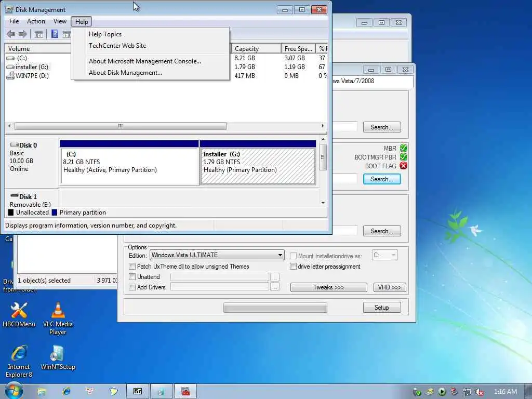Click the horizontal scrollbar thumb in volume list

(x=121, y=126)
